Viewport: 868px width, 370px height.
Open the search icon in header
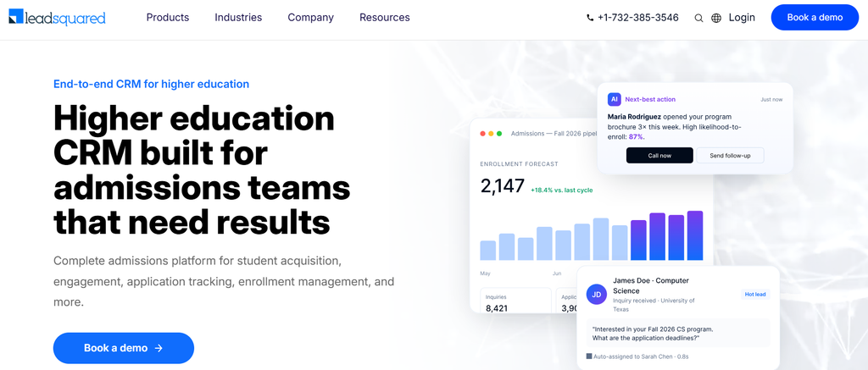click(x=698, y=18)
